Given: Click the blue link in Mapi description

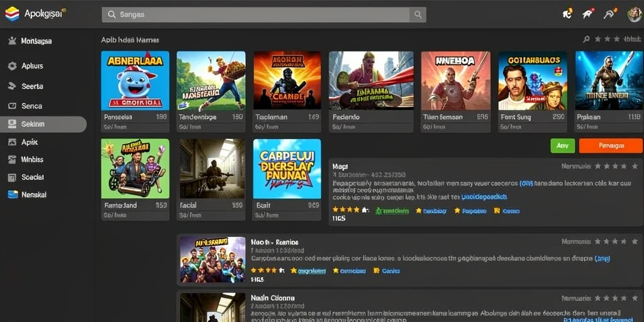Looking at the screenshot, I should click(485, 197).
